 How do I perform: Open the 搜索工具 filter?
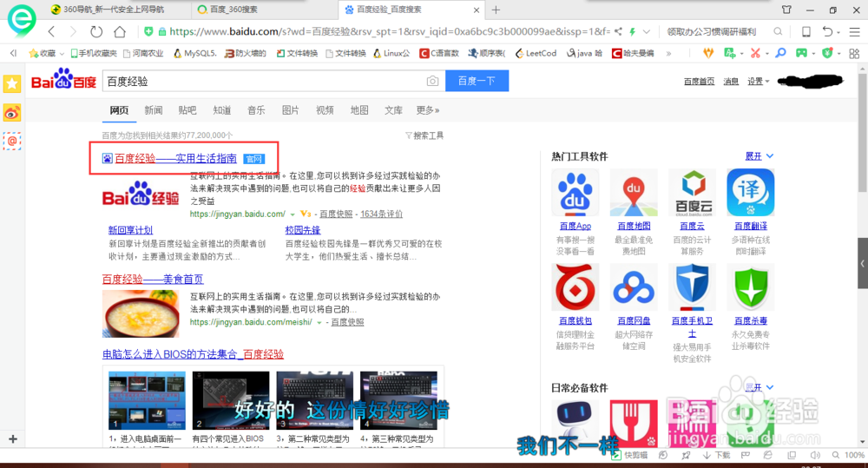[424, 135]
